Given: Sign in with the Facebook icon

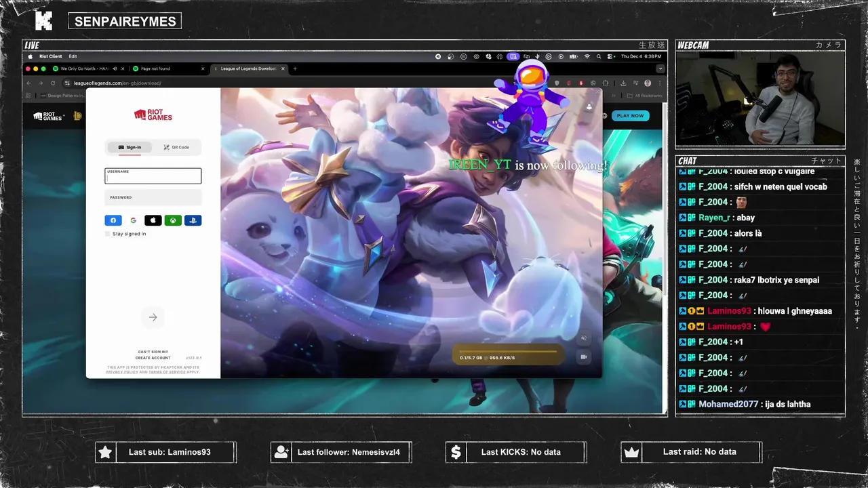Looking at the screenshot, I should 113,220.
